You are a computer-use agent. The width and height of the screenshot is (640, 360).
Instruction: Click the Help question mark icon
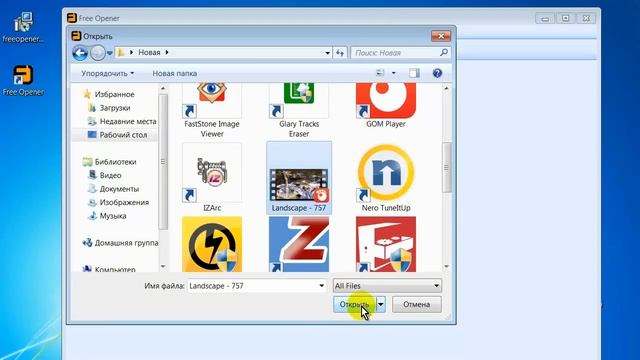437,73
